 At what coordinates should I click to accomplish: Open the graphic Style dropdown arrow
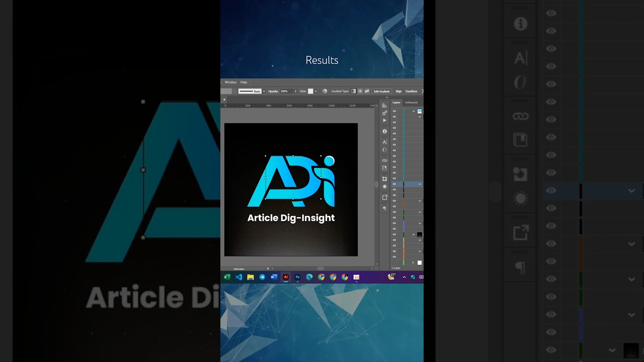tap(315, 92)
